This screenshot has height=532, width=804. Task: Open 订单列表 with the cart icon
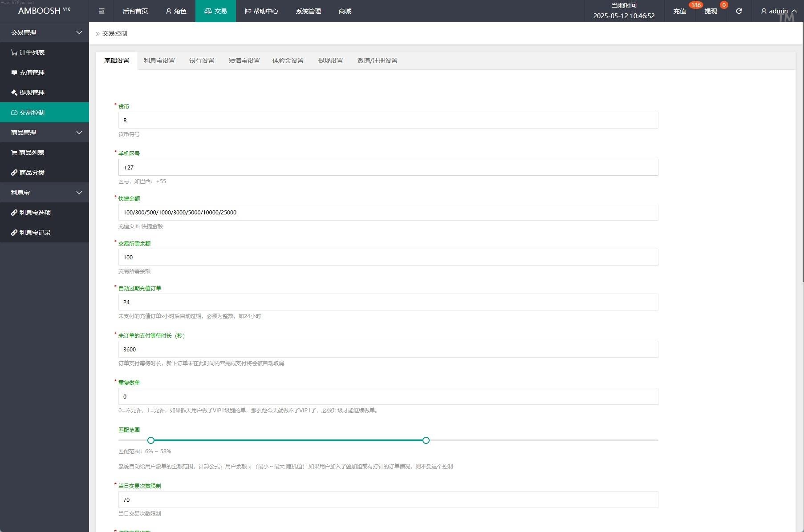point(28,52)
